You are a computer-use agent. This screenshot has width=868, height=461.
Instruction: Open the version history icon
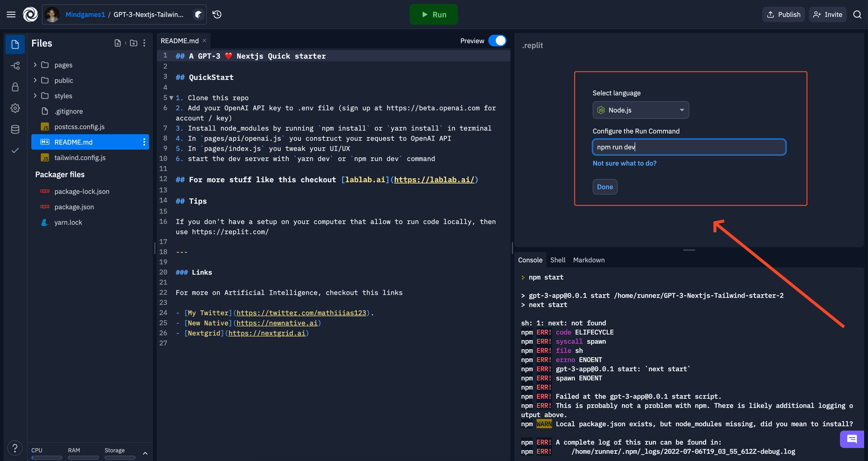coord(217,14)
